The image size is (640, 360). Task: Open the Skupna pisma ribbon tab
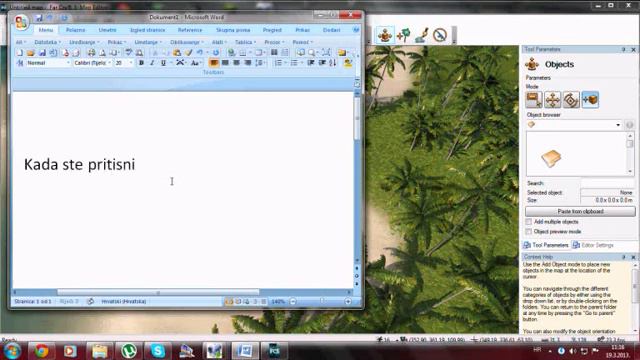click(233, 30)
